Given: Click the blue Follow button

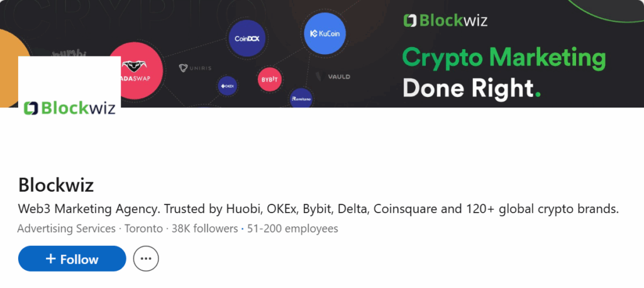Looking at the screenshot, I should click(72, 258).
